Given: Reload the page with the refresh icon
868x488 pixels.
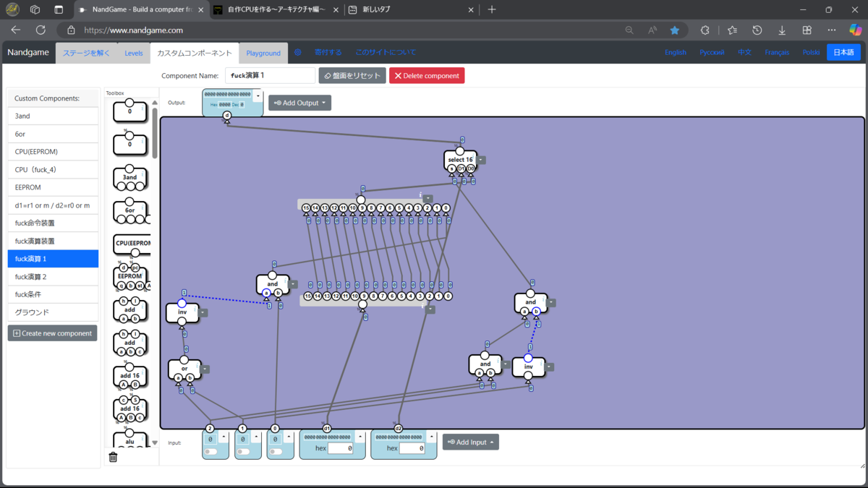Looking at the screenshot, I should 41,30.
